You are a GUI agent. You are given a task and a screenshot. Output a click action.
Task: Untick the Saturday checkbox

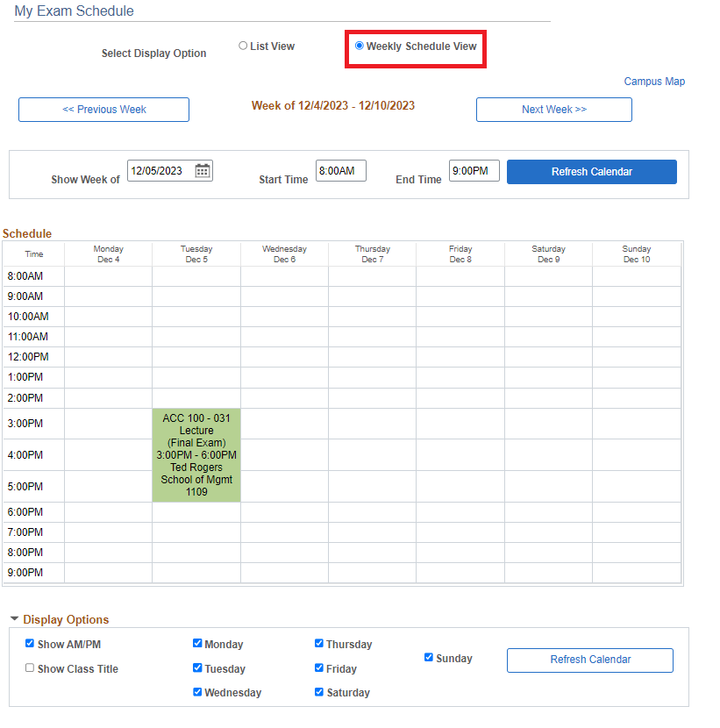[x=319, y=692]
